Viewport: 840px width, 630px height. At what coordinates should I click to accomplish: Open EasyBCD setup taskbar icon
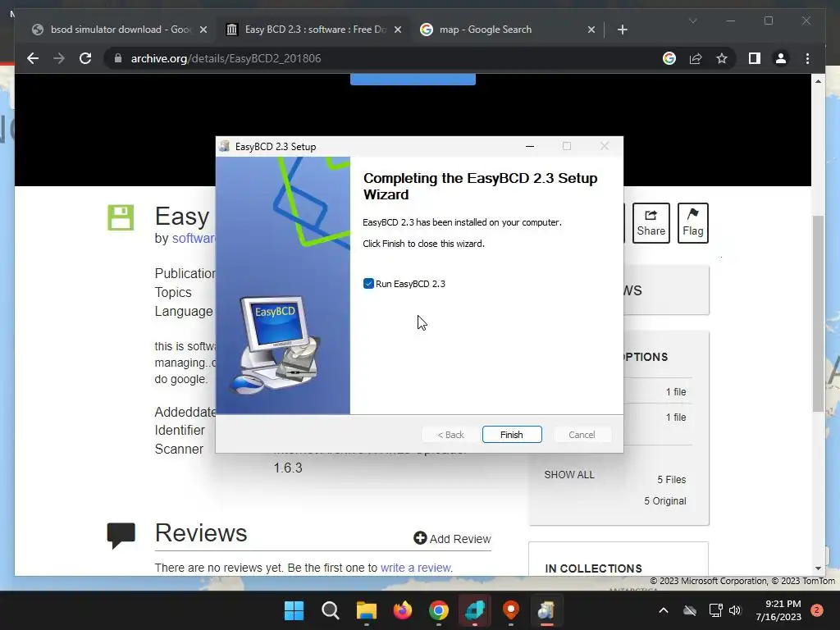click(546, 610)
